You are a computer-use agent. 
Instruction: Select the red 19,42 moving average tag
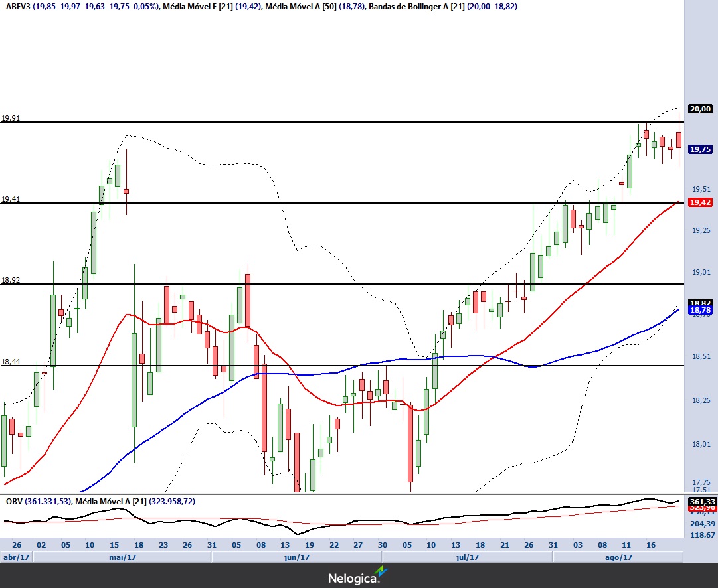pos(701,202)
